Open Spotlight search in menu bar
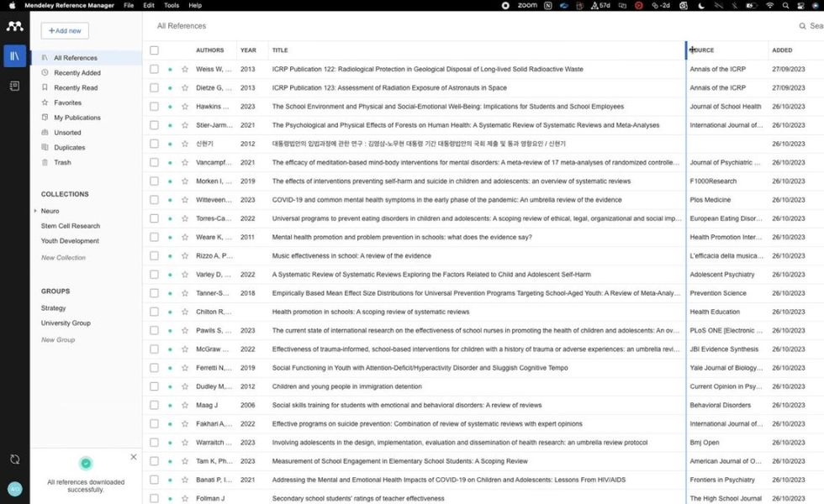This screenshot has width=824, height=504. coord(785,5)
